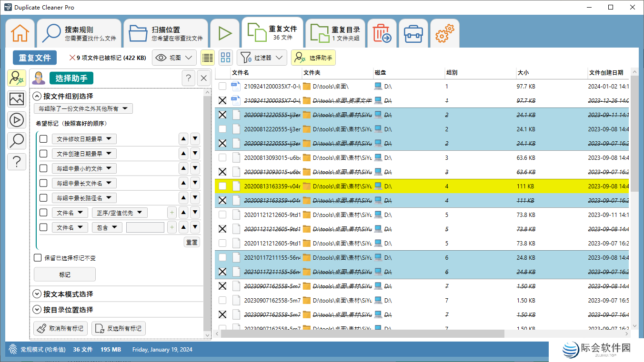The width and height of the screenshot is (644, 362).
Task: Open the image preview sidebar icon
Action: [x=17, y=99]
